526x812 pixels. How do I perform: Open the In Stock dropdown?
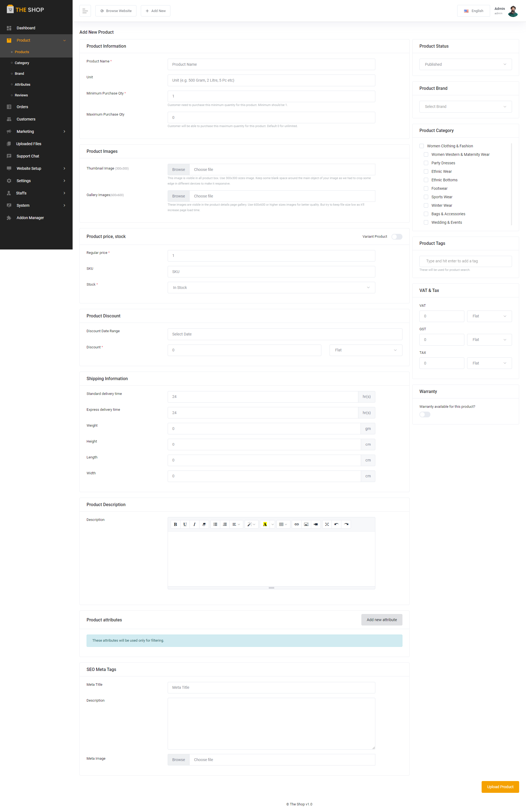click(271, 288)
